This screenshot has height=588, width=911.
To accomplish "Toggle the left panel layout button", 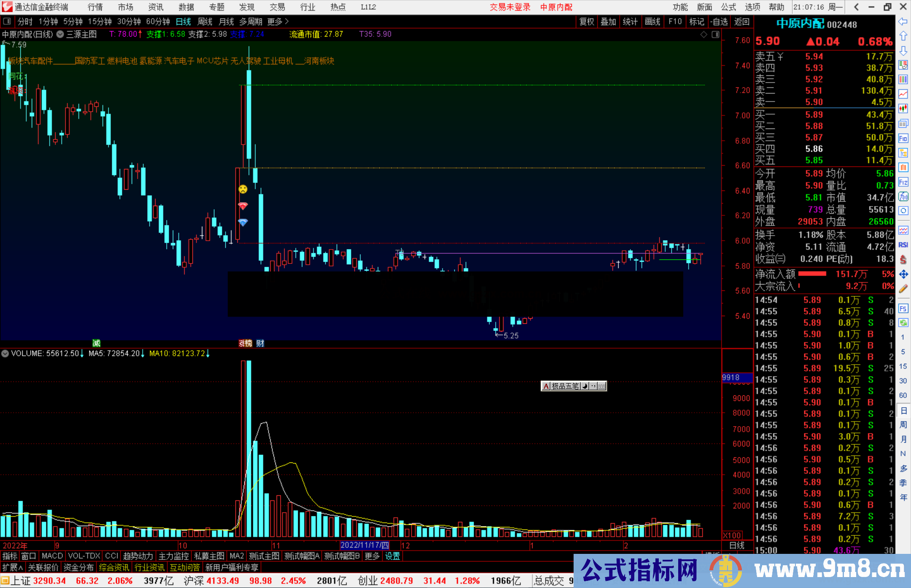I will [7, 21].
